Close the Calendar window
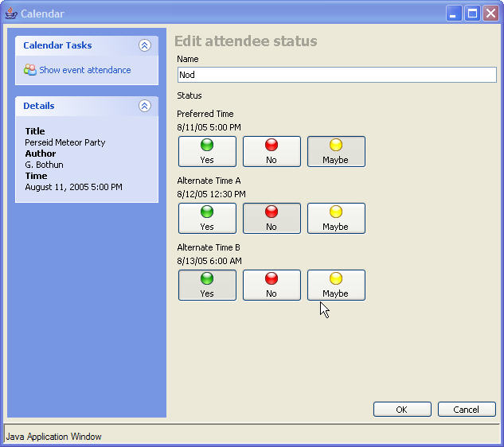Screen dimensions: 504x447 pos(490,14)
